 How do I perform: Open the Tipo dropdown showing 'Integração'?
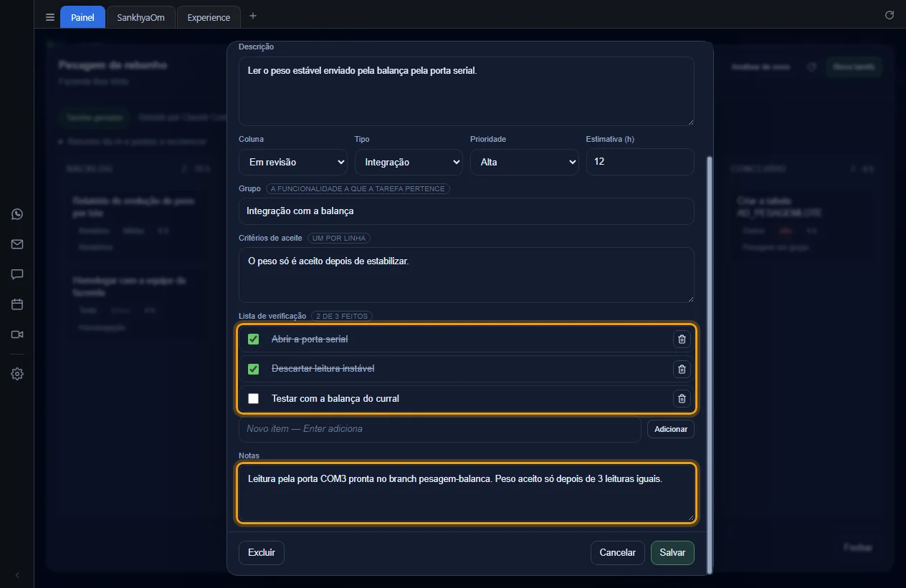pyautogui.click(x=409, y=162)
